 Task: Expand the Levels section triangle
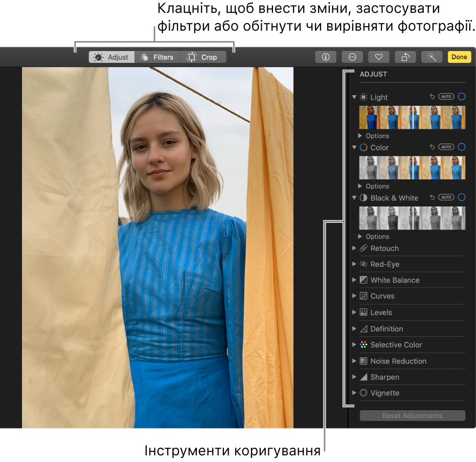[354, 312]
